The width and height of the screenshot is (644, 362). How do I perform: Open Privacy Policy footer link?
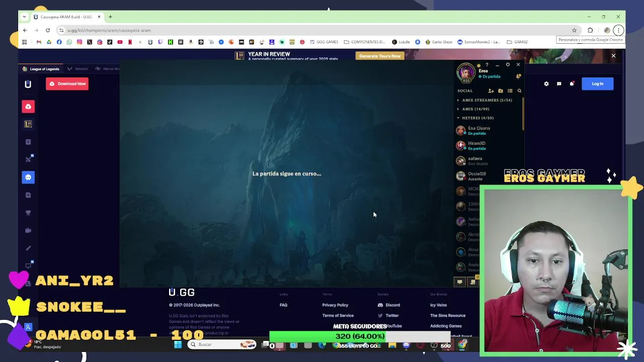[335, 305]
